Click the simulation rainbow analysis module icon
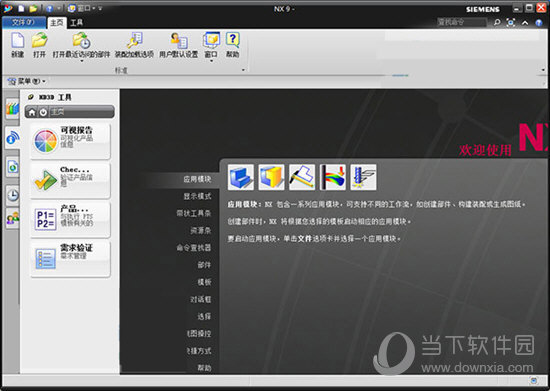Viewport: 550px width, 391px height. 333,177
